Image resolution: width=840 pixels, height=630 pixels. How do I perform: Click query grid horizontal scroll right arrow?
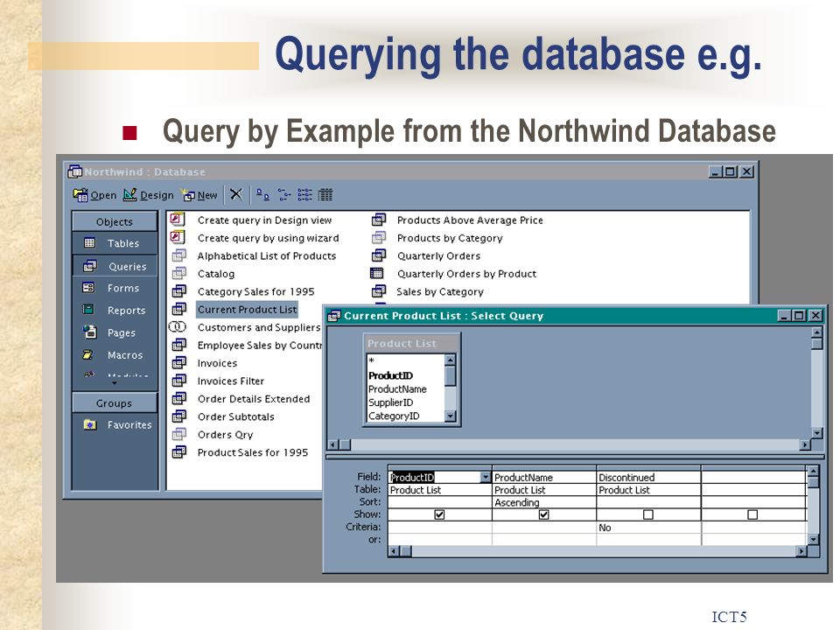tap(801, 550)
